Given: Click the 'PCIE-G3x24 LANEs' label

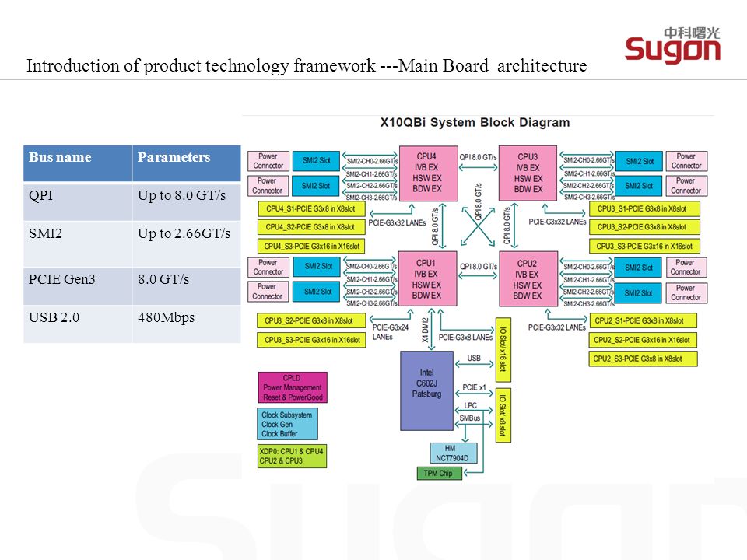Looking at the screenshot, I should click(390, 332).
